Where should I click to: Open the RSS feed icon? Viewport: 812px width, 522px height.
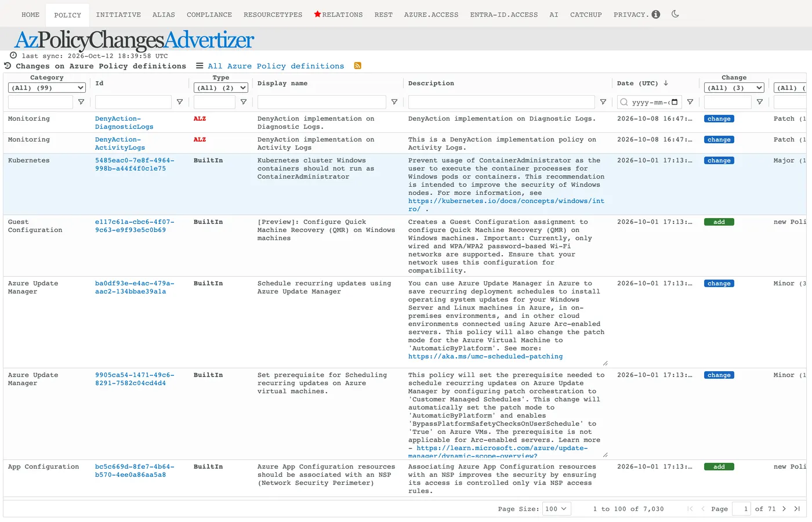tap(358, 66)
